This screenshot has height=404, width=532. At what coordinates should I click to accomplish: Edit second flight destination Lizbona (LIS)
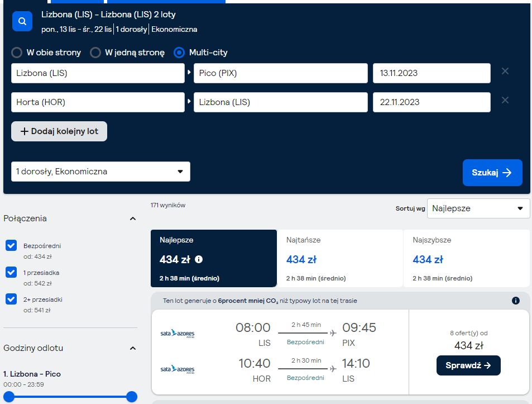click(x=281, y=102)
